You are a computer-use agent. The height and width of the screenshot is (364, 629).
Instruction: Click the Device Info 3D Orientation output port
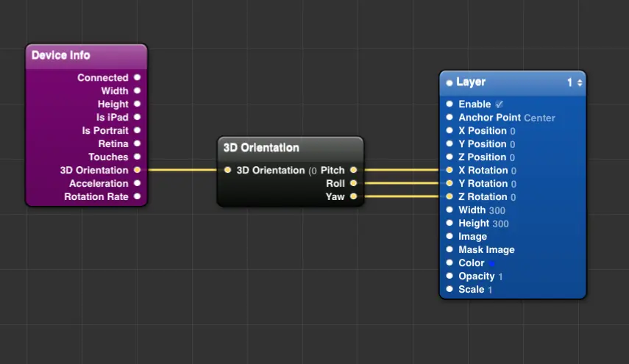point(137,170)
